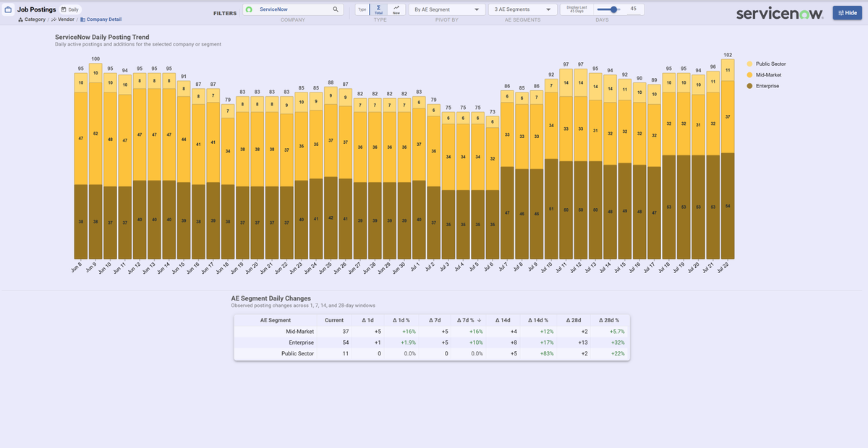Sort by Δ 1d % column header
This screenshot has width=868, height=448.
point(401,320)
